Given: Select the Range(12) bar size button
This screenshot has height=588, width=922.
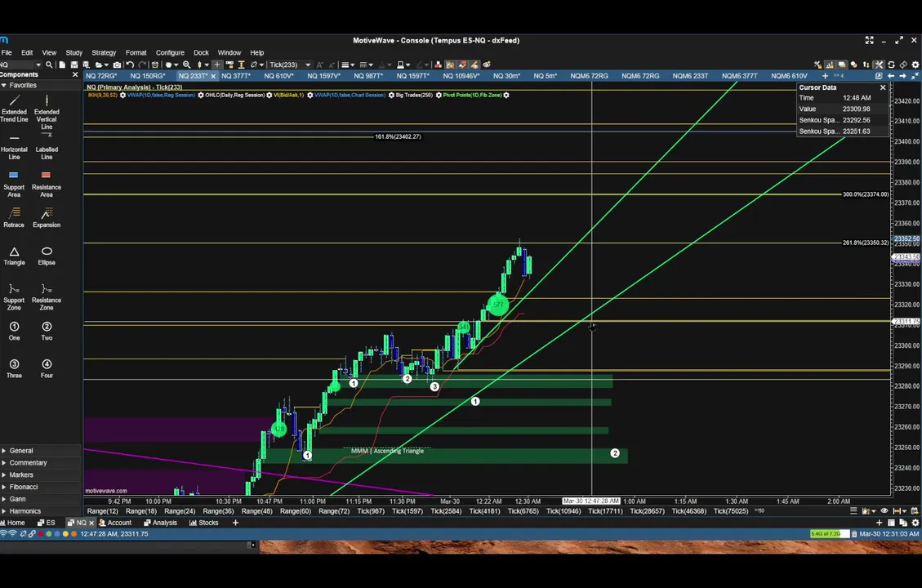Looking at the screenshot, I should [102, 511].
